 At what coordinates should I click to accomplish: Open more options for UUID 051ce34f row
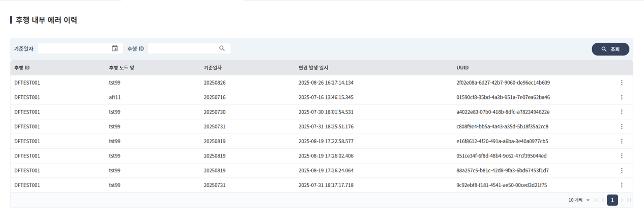tap(622, 156)
